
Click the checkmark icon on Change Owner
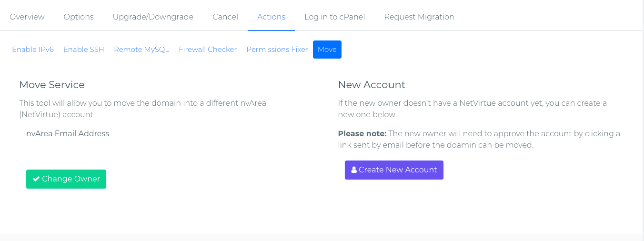point(36,179)
